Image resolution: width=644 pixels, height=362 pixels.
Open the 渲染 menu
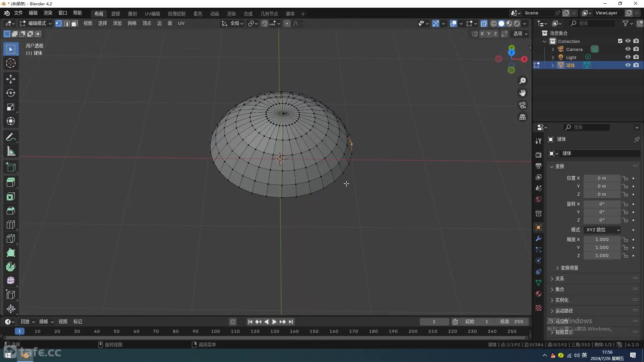tap(48, 13)
